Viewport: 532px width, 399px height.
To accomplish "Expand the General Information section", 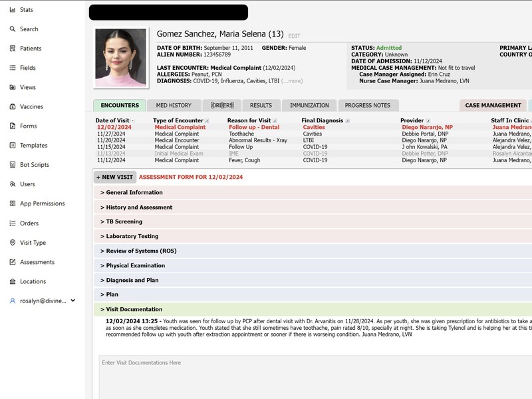I will (134, 193).
